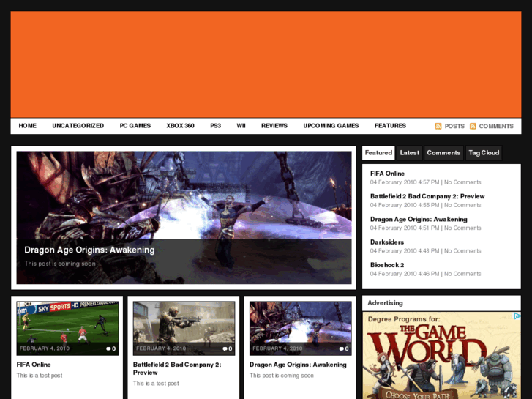The height and width of the screenshot is (399, 532).
Task: Click the small Dragon Age post thumbnail
Action: pos(300,328)
